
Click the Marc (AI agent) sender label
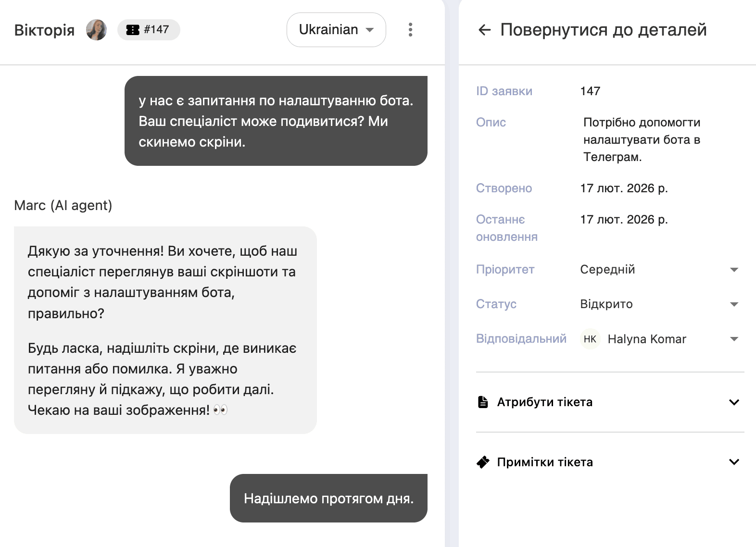[x=63, y=205]
